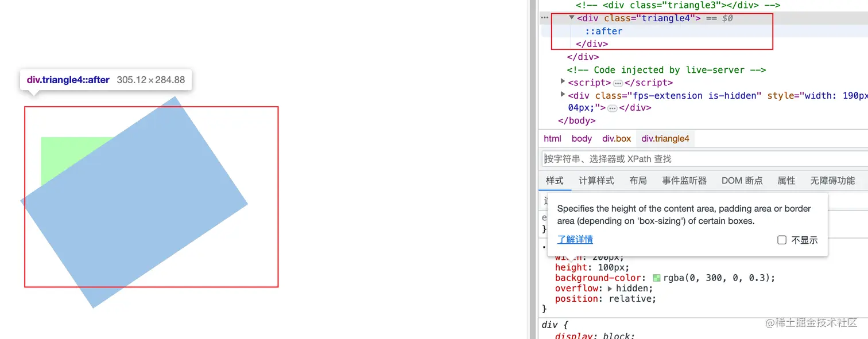
Task: Click the div.triangle4::after size tooltip
Action: click(x=106, y=80)
